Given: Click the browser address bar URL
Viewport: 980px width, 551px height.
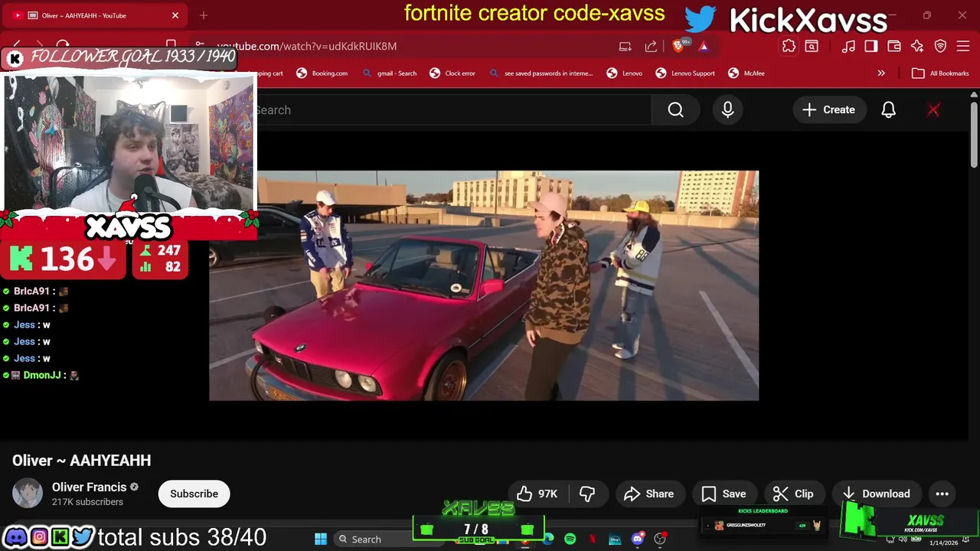Looking at the screenshot, I should tap(306, 46).
